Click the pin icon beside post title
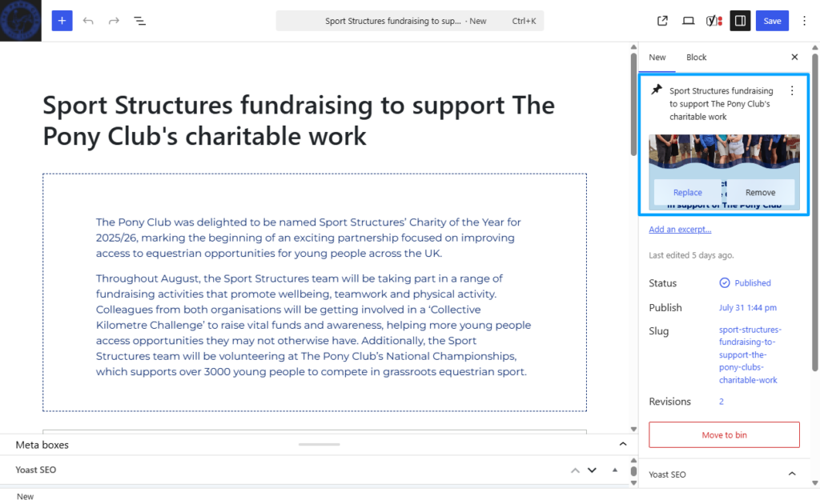The width and height of the screenshot is (820, 504). pos(657,90)
